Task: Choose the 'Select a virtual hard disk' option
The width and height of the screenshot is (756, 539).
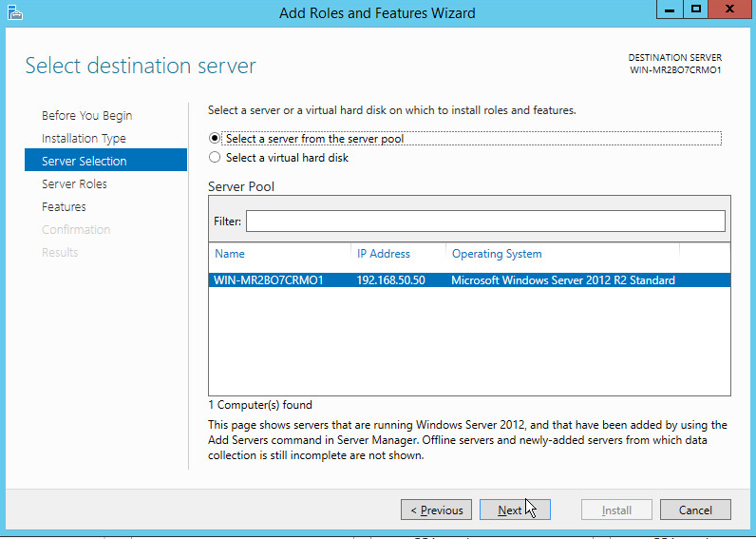Action: tap(215, 158)
